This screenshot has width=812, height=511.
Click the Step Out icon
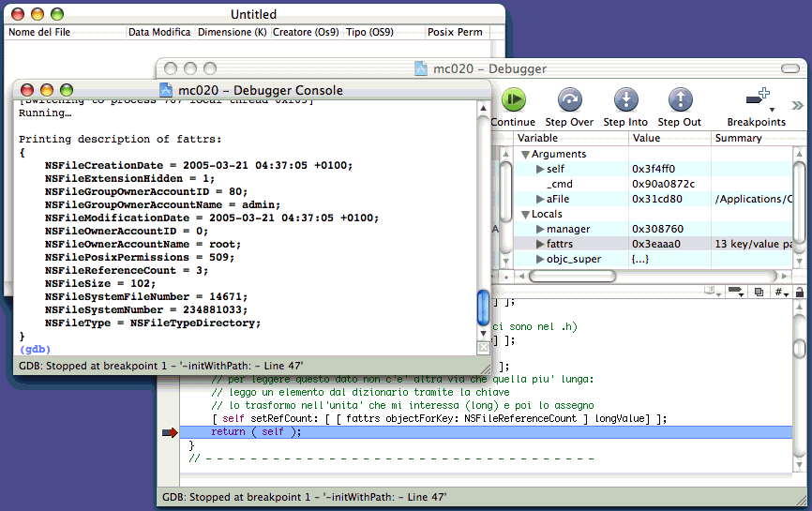click(680, 99)
